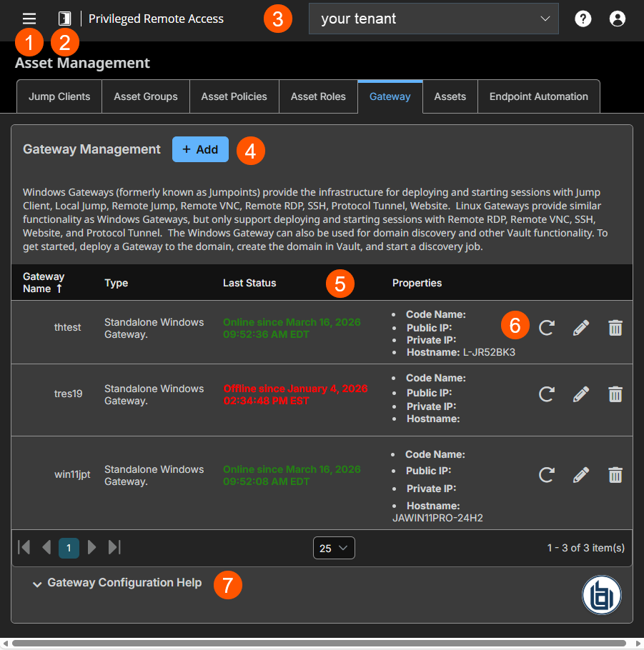This screenshot has height=650, width=644.
Task: Click the thtest online status text
Action: [x=292, y=329]
